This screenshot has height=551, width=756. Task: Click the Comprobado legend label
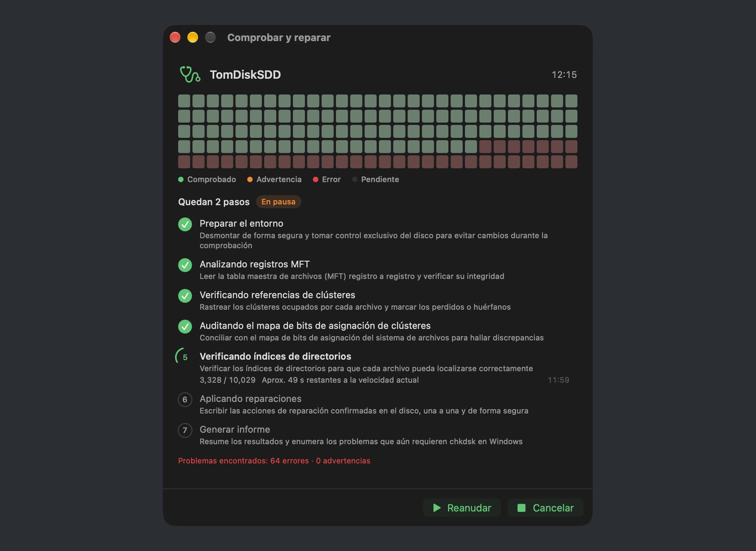[212, 180]
